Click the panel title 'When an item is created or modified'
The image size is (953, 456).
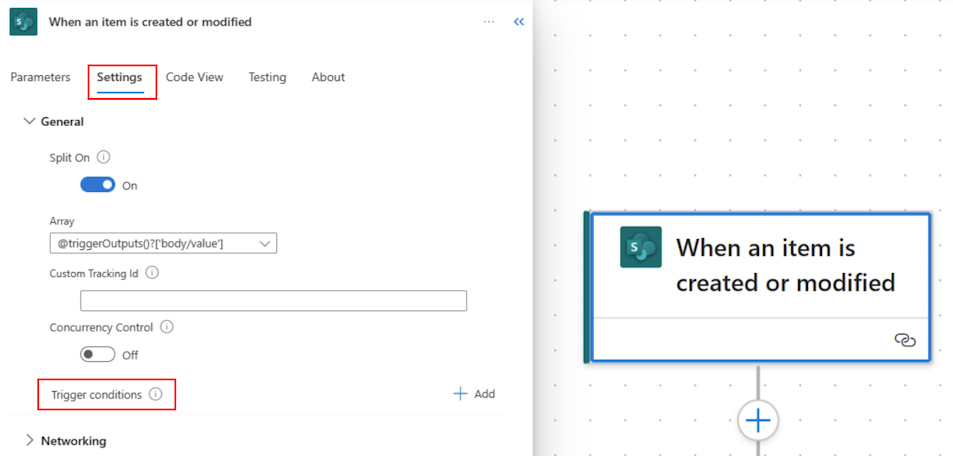click(150, 22)
